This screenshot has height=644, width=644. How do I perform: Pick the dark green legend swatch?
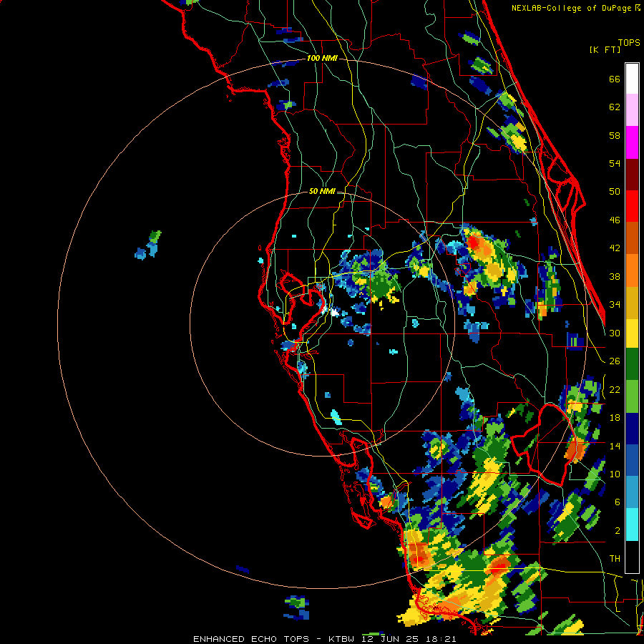tap(632, 364)
